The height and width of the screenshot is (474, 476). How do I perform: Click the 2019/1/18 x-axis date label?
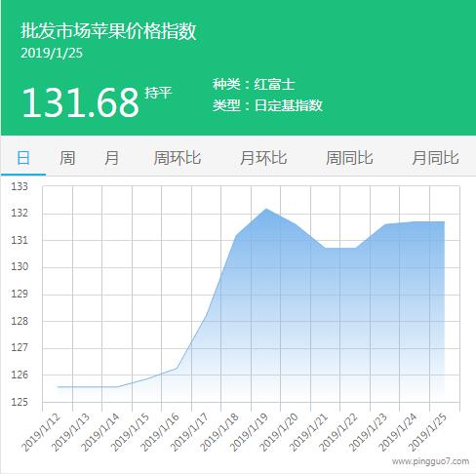[220, 432]
